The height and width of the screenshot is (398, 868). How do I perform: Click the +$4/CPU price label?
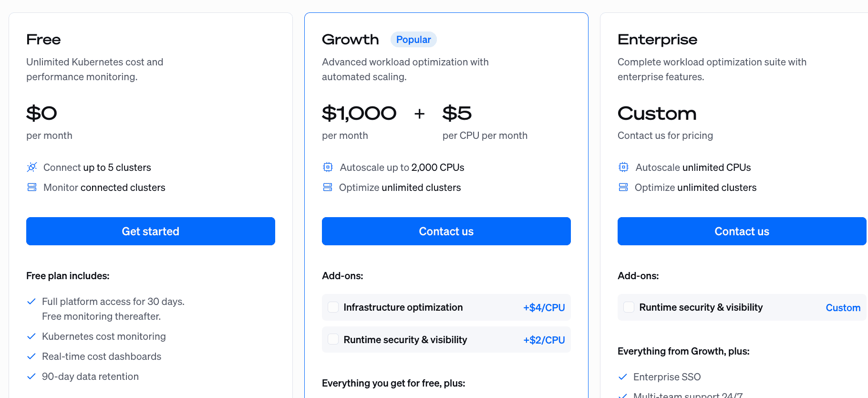coord(544,307)
